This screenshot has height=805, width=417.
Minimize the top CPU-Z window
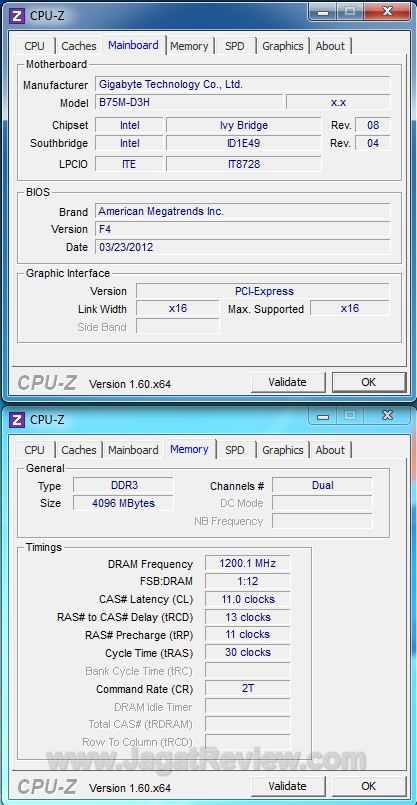coord(324,12)
